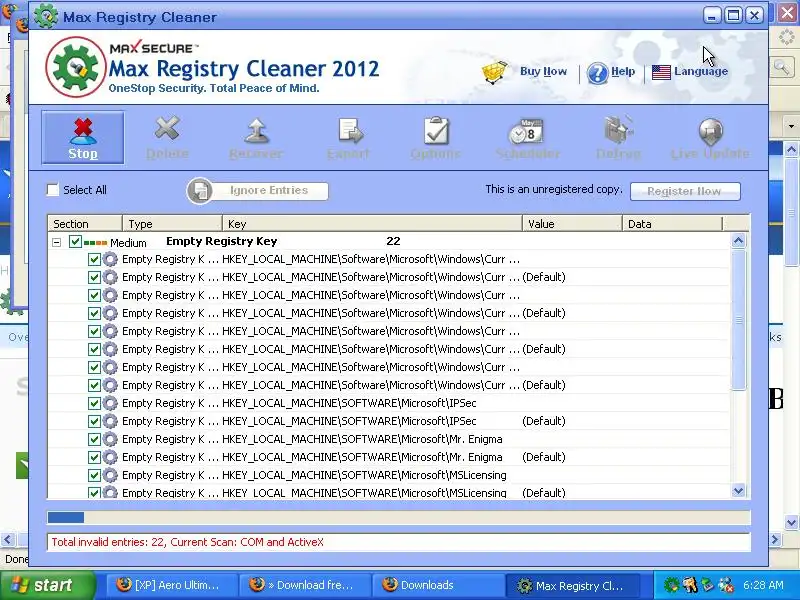Click gear icon of first IPSec row
Screen dimensions: 800x600
110,403
